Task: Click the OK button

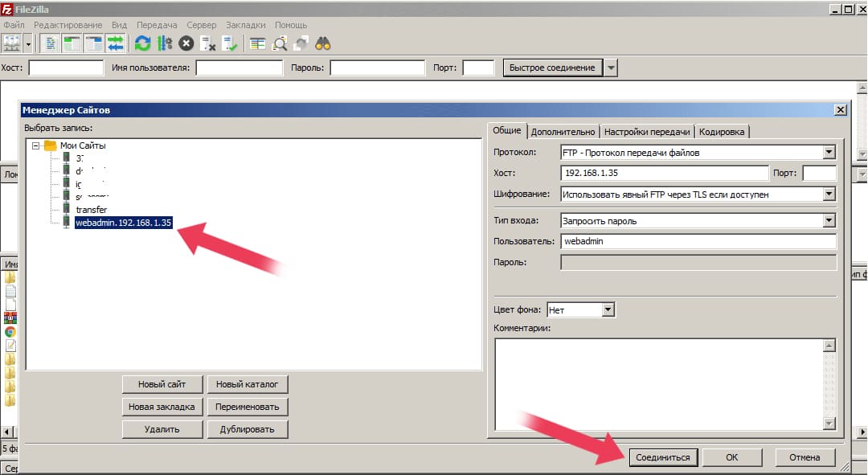Action: [732, 457]
